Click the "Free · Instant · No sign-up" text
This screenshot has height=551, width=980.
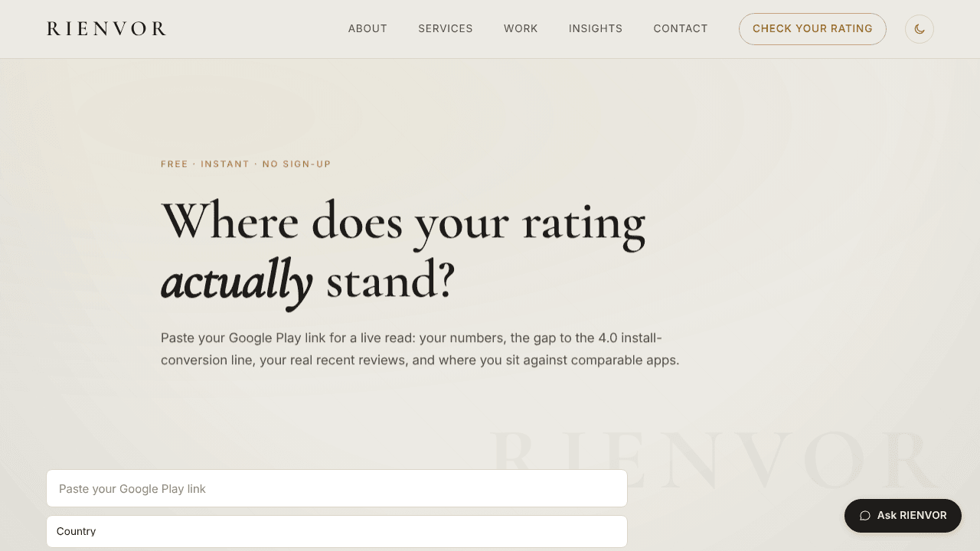coord(246,164)
